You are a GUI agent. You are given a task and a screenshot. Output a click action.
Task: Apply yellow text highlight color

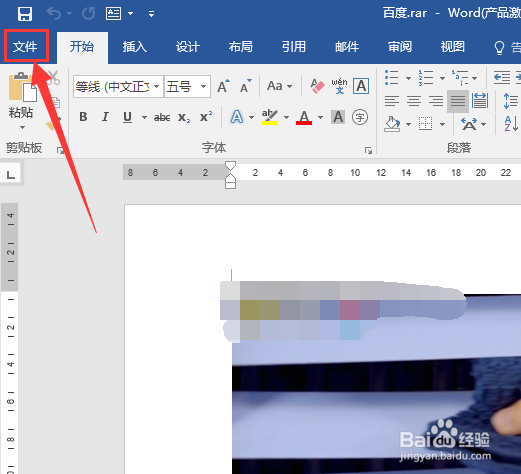coord(270,117)
